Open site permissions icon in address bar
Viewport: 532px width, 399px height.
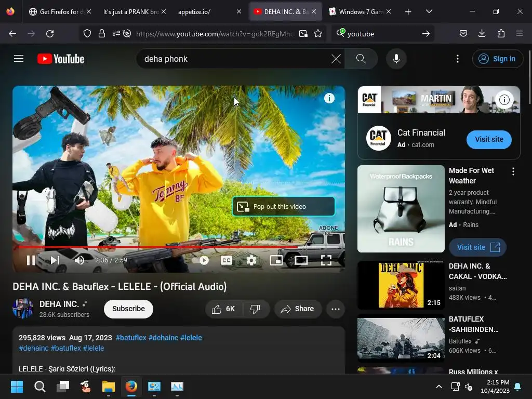[116, 34]
